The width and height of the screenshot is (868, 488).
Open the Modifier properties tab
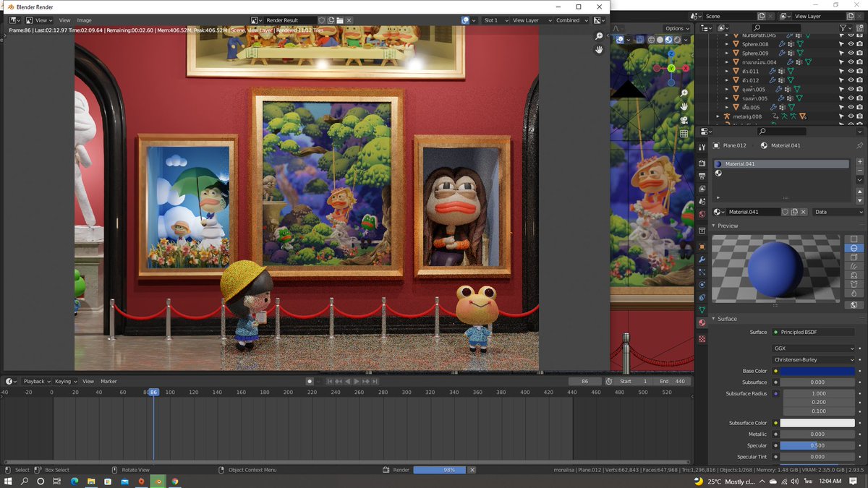702,259
